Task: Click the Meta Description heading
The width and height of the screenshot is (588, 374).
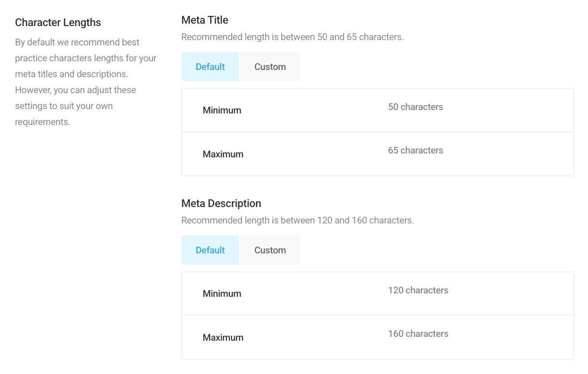Action: click(x=221, y=203)
